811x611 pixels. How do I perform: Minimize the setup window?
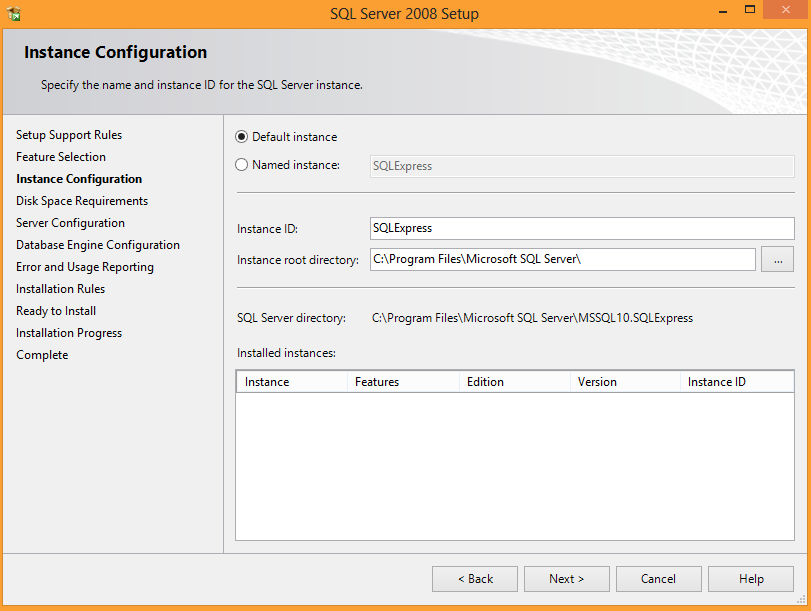tap(723, 10)
